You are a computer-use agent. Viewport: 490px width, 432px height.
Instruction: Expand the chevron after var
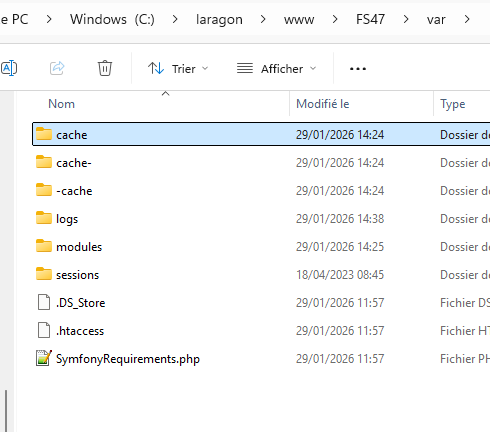(x=467, y=19)
